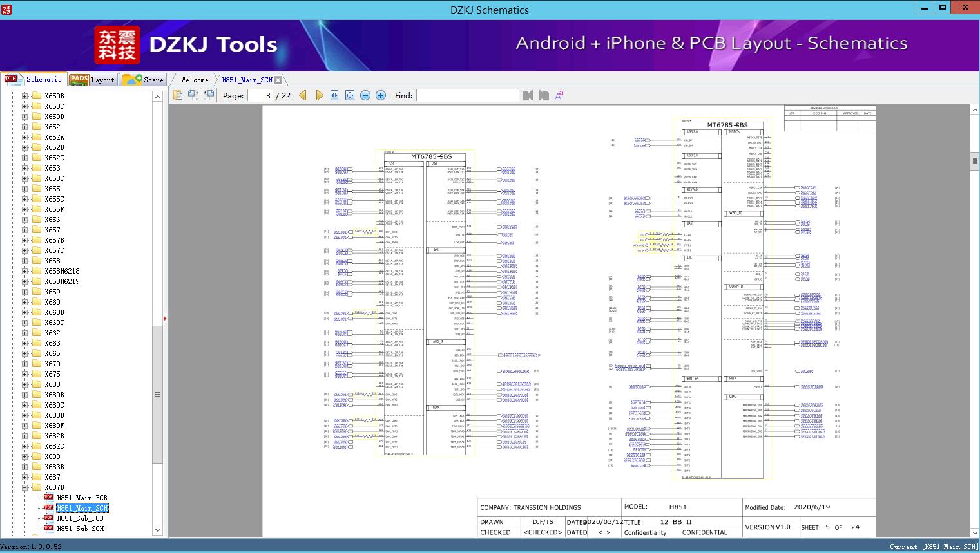Select the X653C folder label
Image resolution: width=980 pixels, height=553 pixels.
[54, 178]
